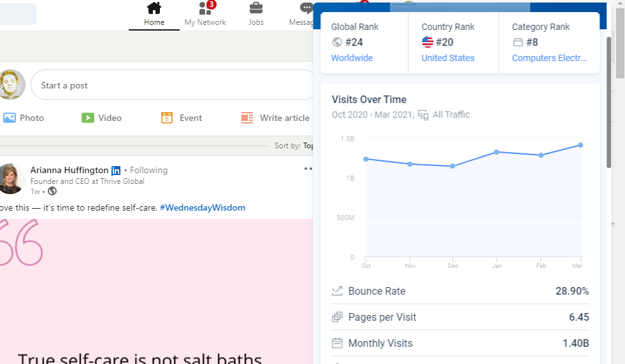625x364 pixels.
Task: Click the Dec data point on the chart
Action: [452, 166]
